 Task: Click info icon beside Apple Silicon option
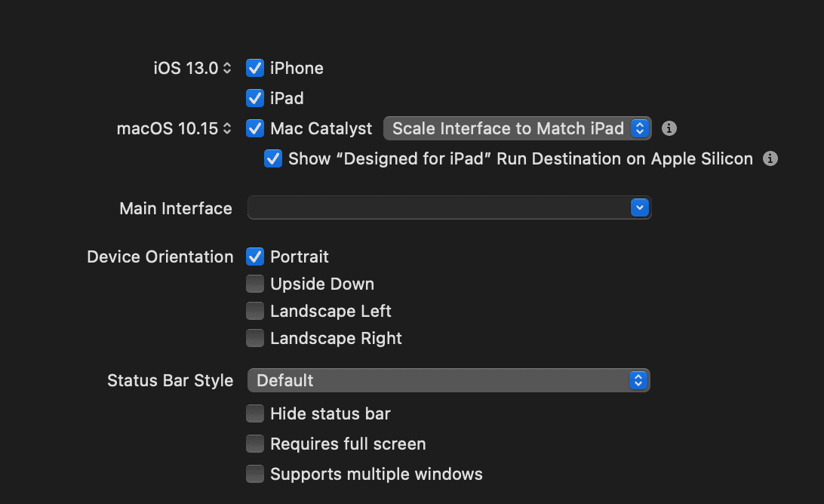[770, 158]
